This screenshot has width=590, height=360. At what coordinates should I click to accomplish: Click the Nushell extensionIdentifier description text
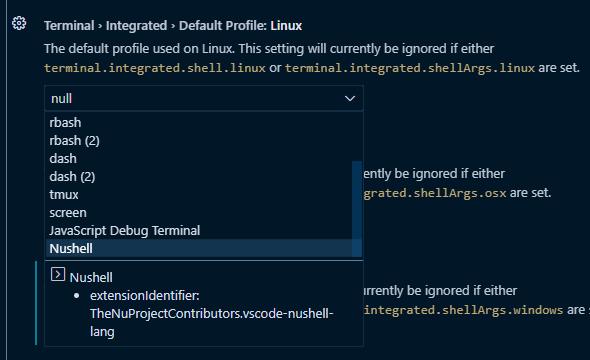211,314
